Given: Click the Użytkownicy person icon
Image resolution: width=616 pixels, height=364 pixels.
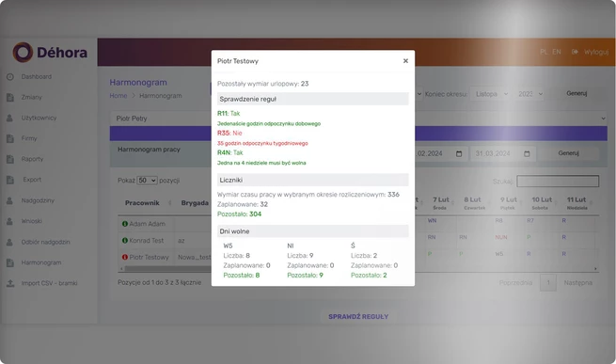Looking at the screenshot, I should tap(9, 118).
